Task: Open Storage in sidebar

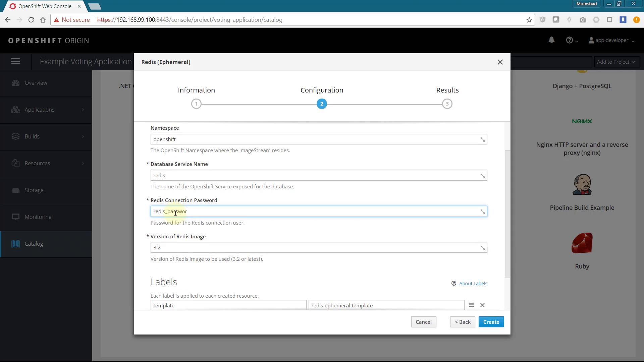Action: click(46, 190)
